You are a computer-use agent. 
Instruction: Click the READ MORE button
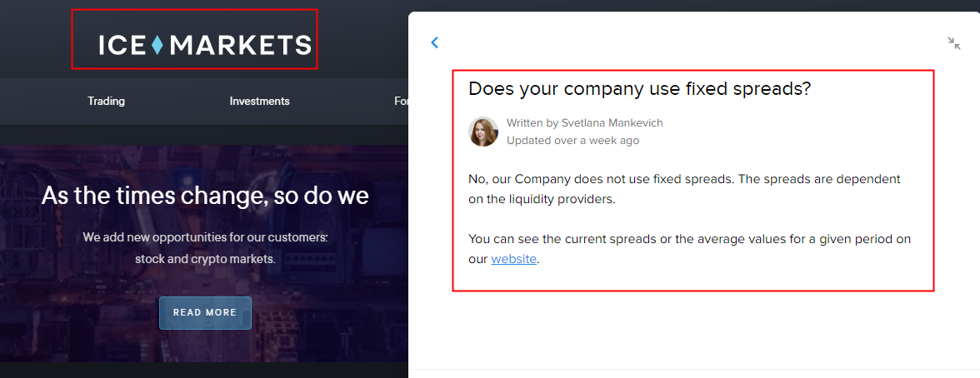205,312
